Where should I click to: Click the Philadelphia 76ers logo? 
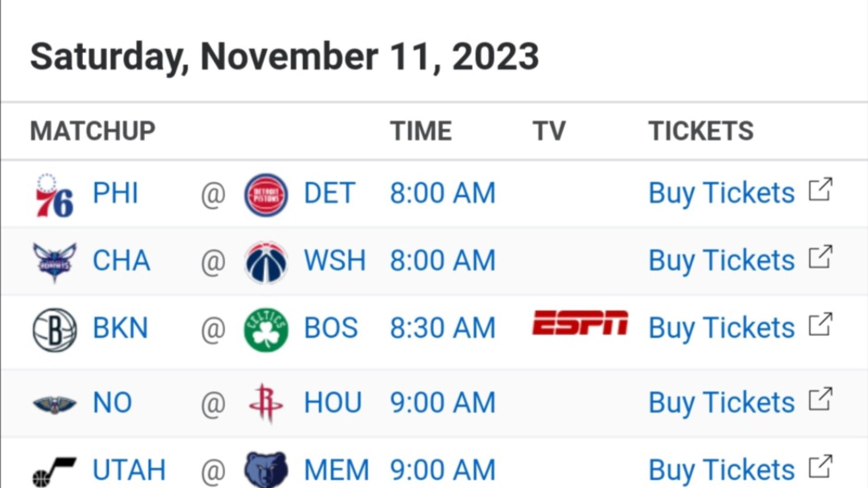pos(54,195)
